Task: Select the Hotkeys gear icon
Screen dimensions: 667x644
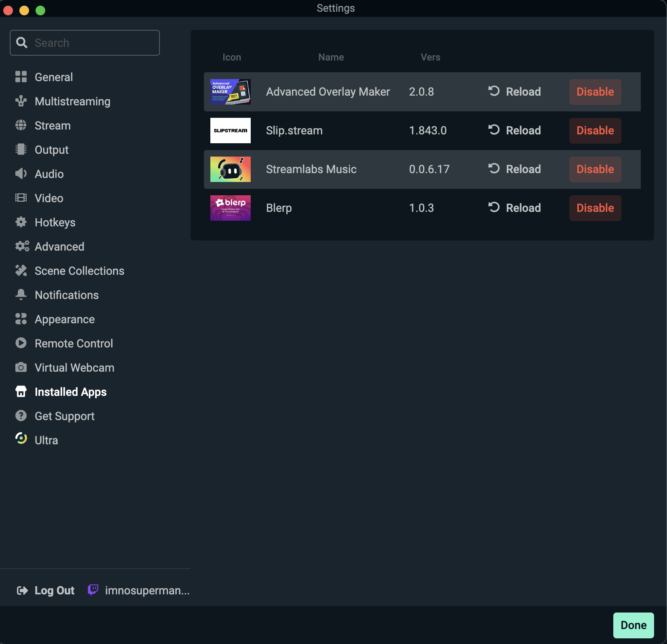Action: [21, 222]
